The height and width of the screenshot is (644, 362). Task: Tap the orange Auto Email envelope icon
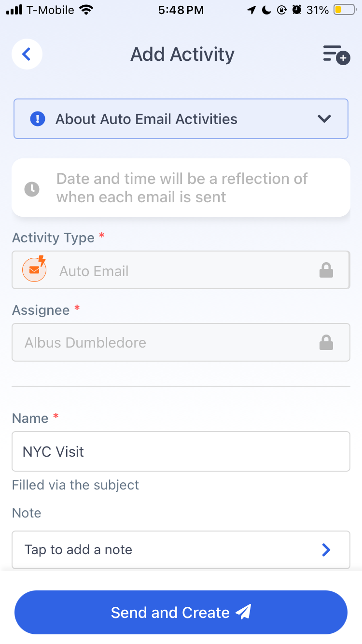pyautogui.click(x=34, y=269)
